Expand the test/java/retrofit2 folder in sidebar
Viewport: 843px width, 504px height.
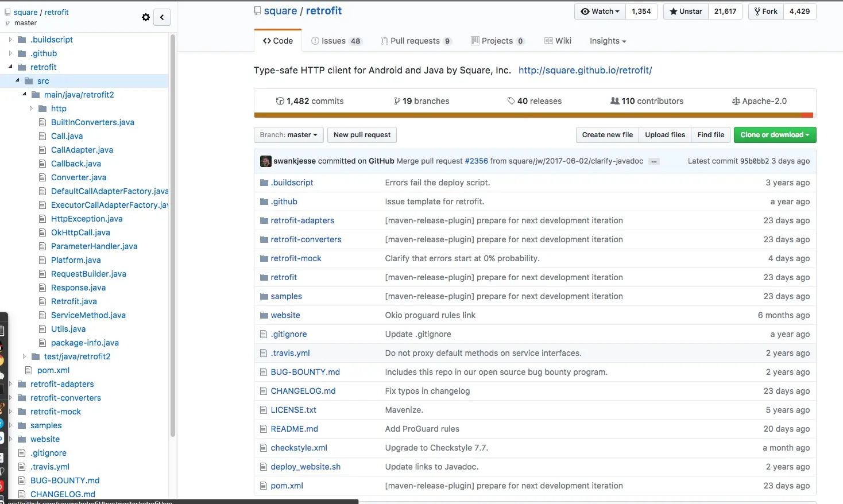pos(24,356)
